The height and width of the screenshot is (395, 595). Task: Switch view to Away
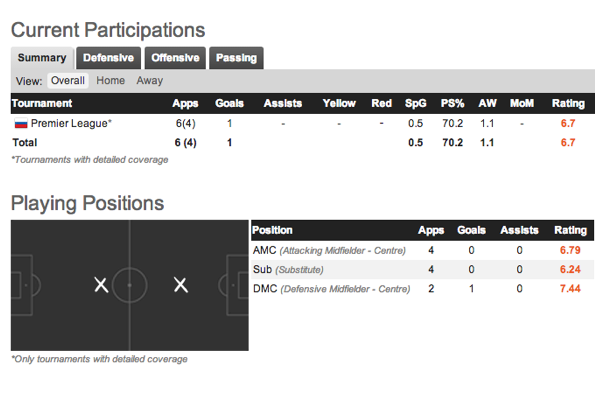pyautogui.click(x=150, y=80)
